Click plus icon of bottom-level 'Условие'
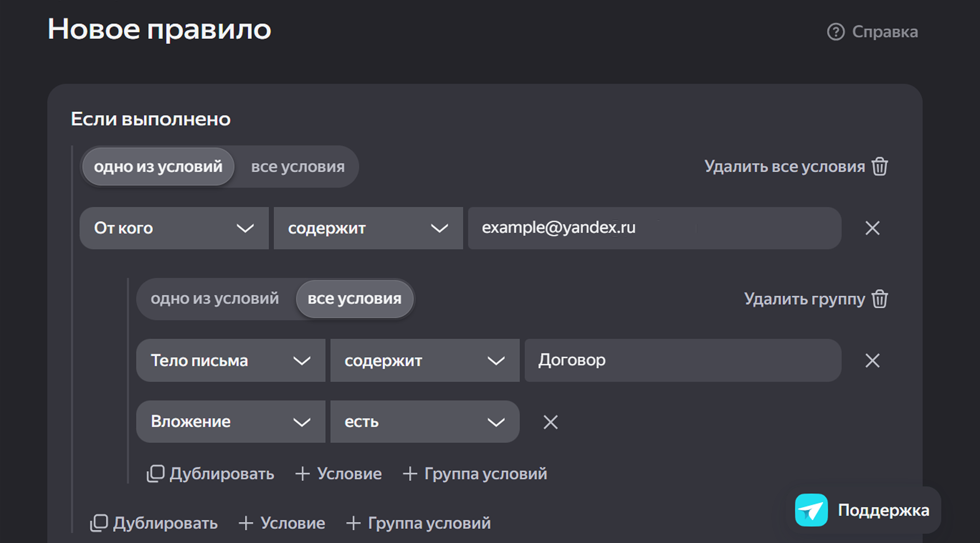The width and height of the screenshot is (980, 543). (246, 523)
